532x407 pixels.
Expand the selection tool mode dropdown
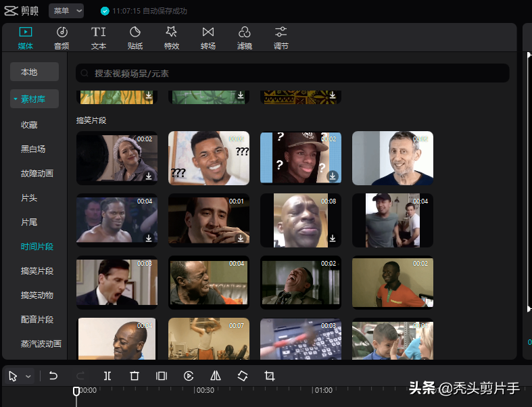[x=28, y=377]
